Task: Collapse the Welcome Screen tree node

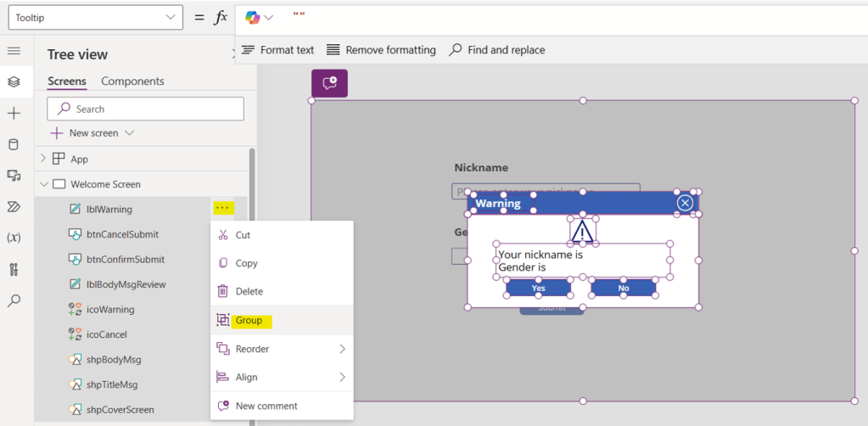Action: coord(44,184)
